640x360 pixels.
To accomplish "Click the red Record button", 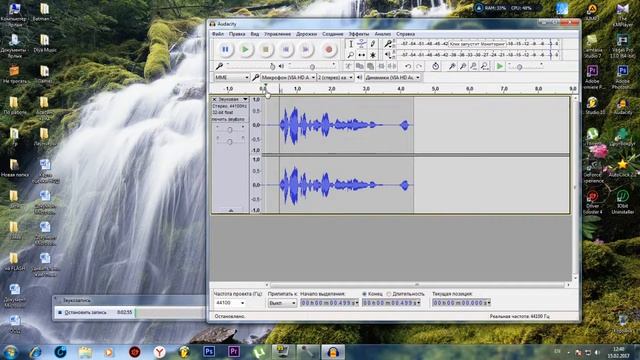I will pos(328,49).
